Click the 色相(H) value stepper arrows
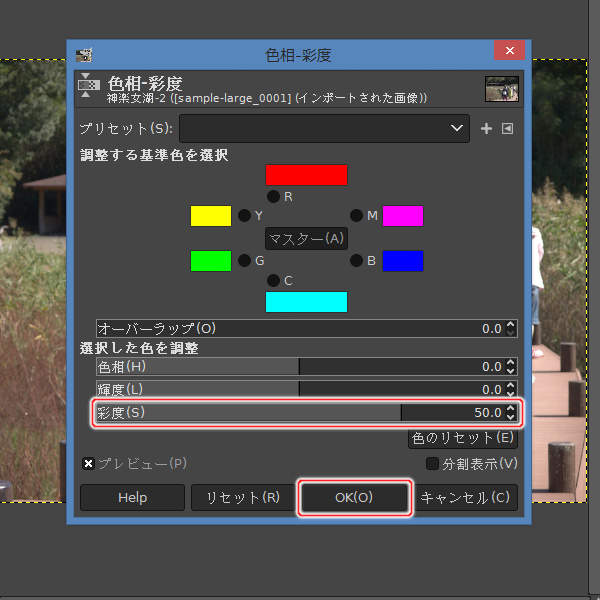Image resolution: width=600 pixels, height=600 pixels. tap(510, 367)
